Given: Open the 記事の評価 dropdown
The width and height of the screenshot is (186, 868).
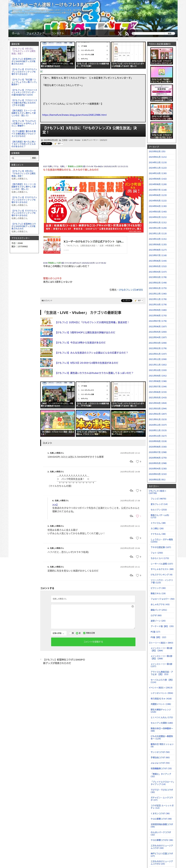Looking at the screenshot, I should click(x=59, y=633).
